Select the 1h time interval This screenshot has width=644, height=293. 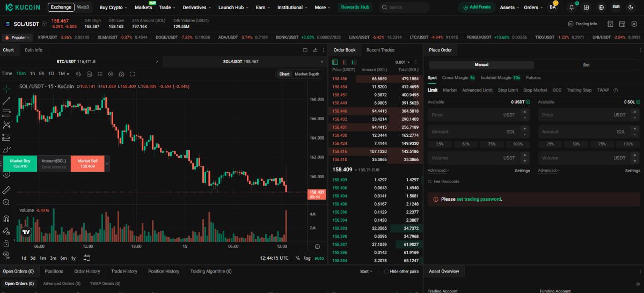[33, 74]
